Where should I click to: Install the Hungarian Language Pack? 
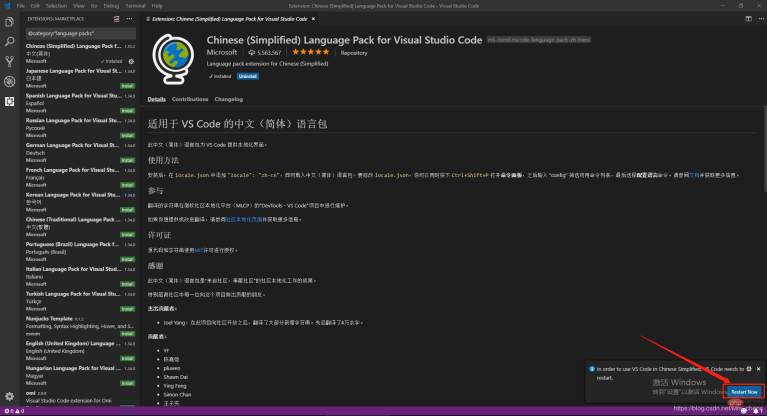128,383
